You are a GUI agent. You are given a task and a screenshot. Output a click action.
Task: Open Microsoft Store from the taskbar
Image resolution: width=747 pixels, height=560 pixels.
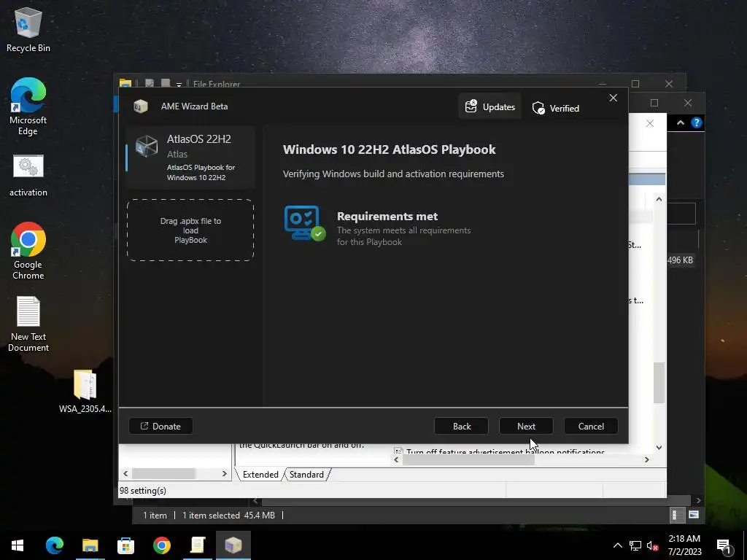125,545
